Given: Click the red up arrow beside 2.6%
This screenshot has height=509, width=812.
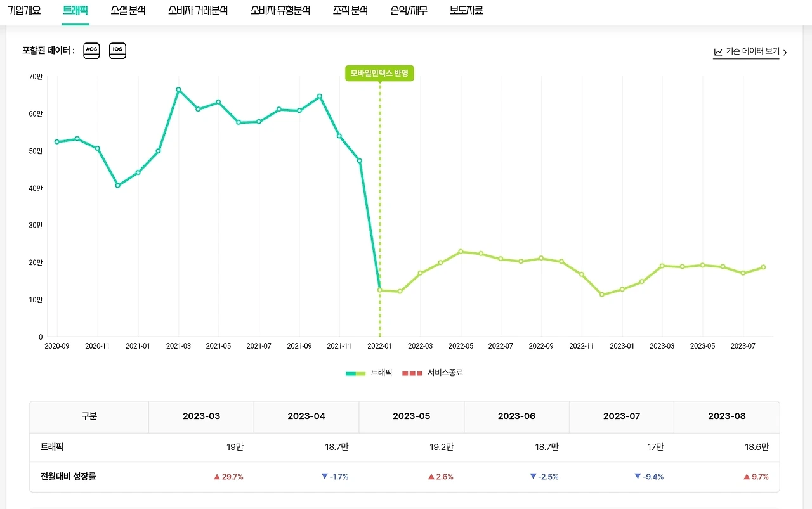Looking at the screenshot, I should (x=431, y=477).
